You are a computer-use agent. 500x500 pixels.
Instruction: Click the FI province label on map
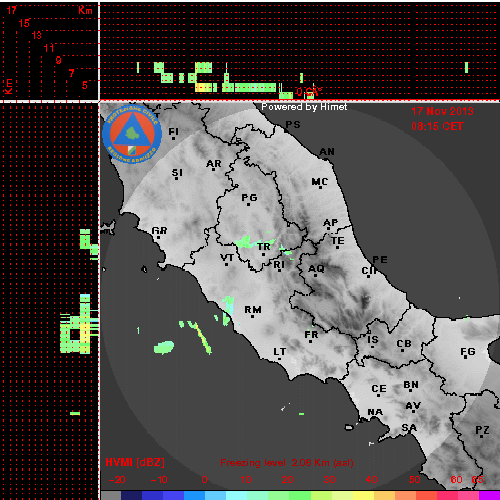(x=174, y=132)
